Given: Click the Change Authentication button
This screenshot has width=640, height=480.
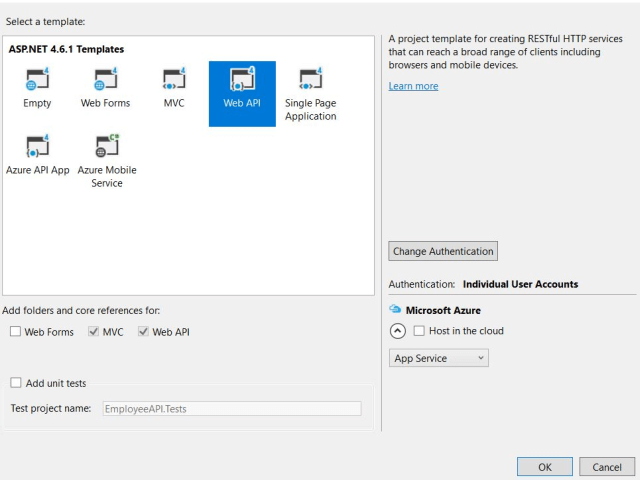Looking at the screenshot, I should click(x=443, y=251).
